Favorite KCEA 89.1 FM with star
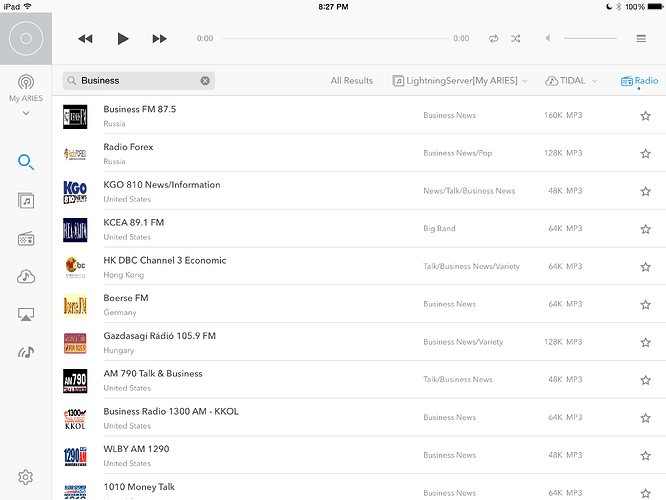 point(646,229)
